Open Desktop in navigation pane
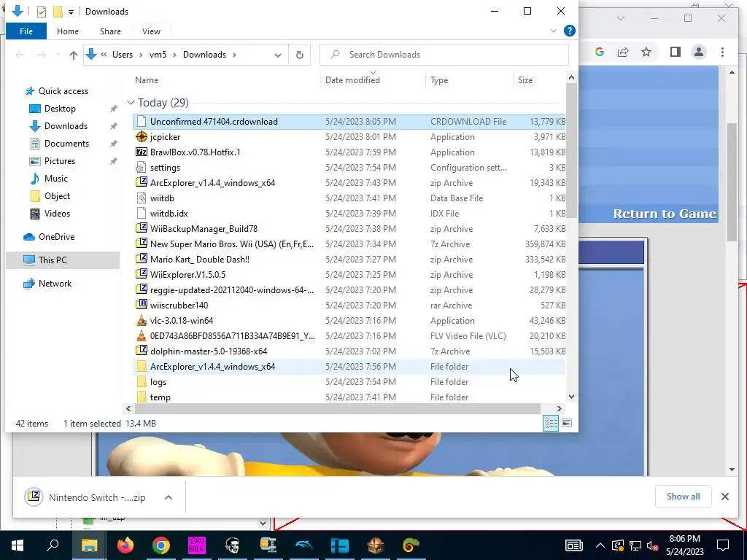747x560 pixels. (60, 109)
